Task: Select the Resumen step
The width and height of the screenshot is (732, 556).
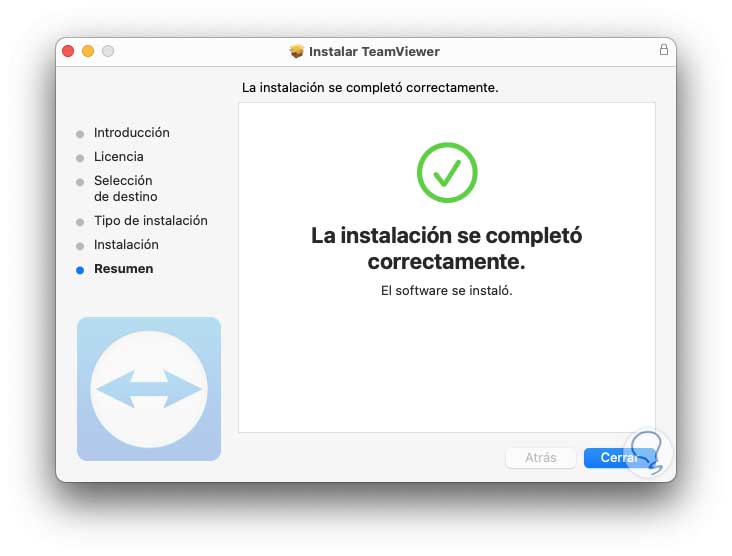Action: click(124, 269)
